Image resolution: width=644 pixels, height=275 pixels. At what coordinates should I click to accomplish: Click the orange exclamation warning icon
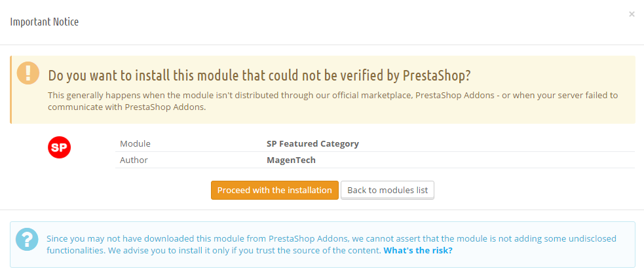click(x=28, y=73)
